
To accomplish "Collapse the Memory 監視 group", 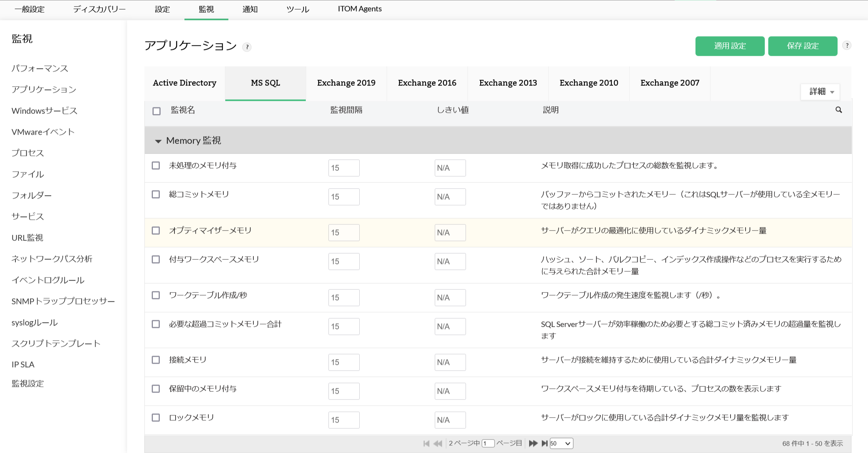I will (x=158, y=141).
